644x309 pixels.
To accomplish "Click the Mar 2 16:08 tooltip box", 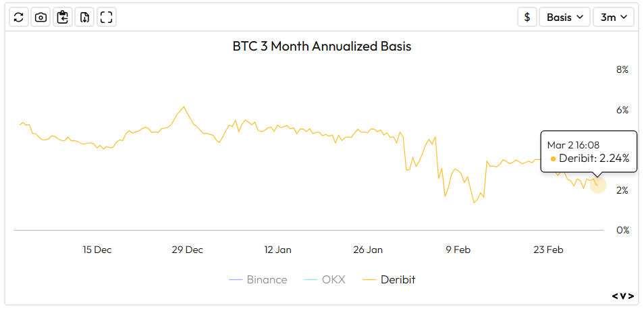I will click(588, 152).
